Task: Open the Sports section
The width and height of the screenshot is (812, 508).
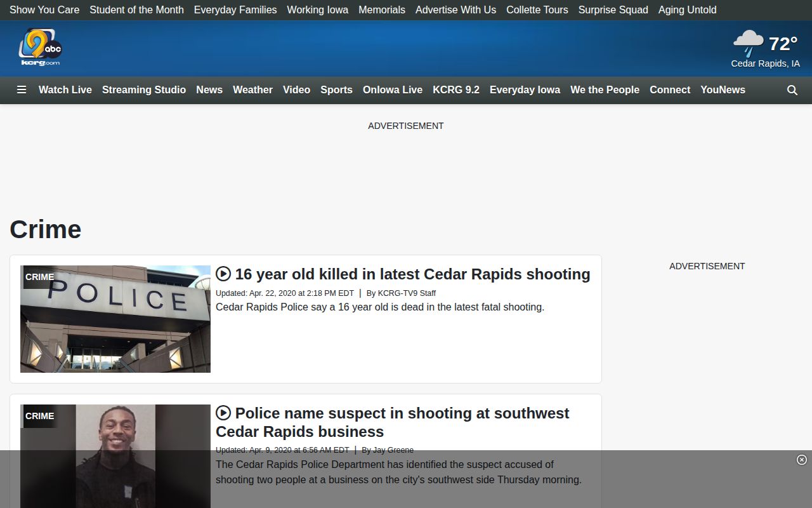Action: coord(336,90)
